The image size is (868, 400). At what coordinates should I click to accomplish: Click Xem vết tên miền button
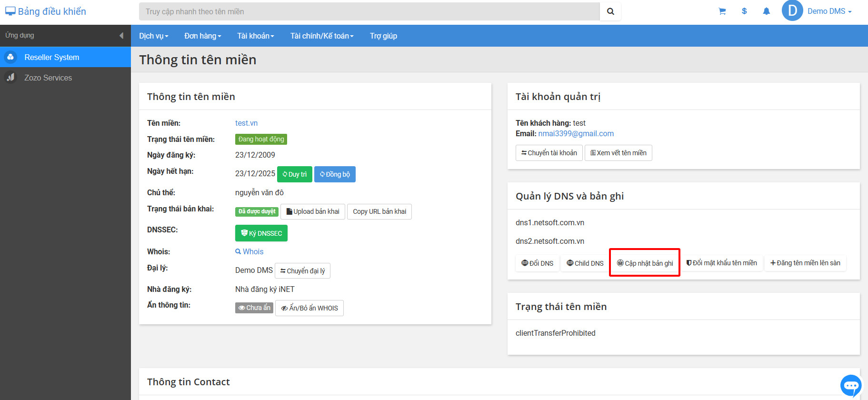(619, 153)
